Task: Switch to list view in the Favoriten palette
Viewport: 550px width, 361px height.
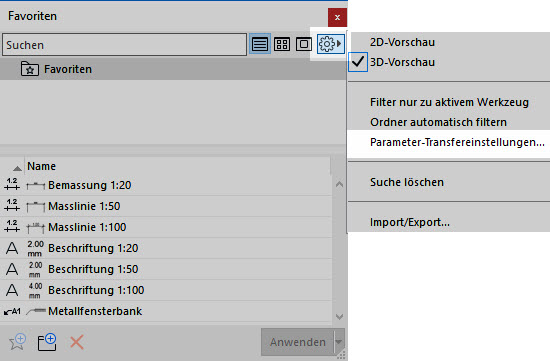Action: coord(260,44)
